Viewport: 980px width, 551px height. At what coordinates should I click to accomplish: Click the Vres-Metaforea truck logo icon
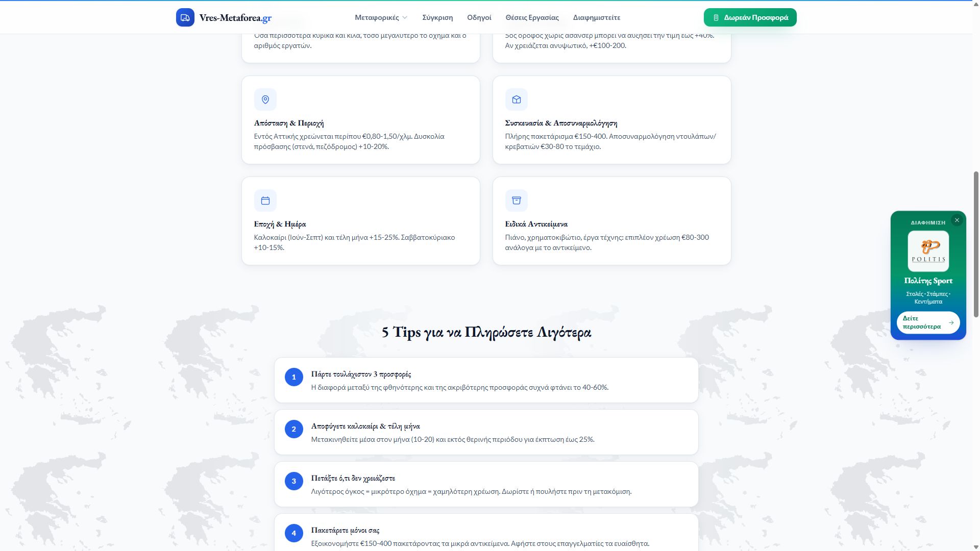click(x=185, y=17)
